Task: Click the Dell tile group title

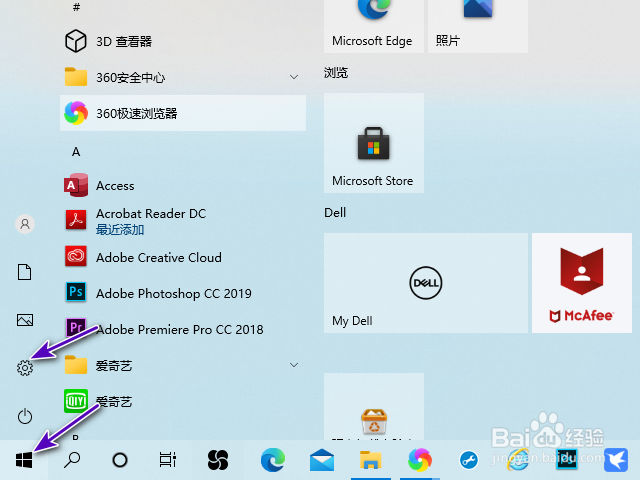Action: [335, 212]
